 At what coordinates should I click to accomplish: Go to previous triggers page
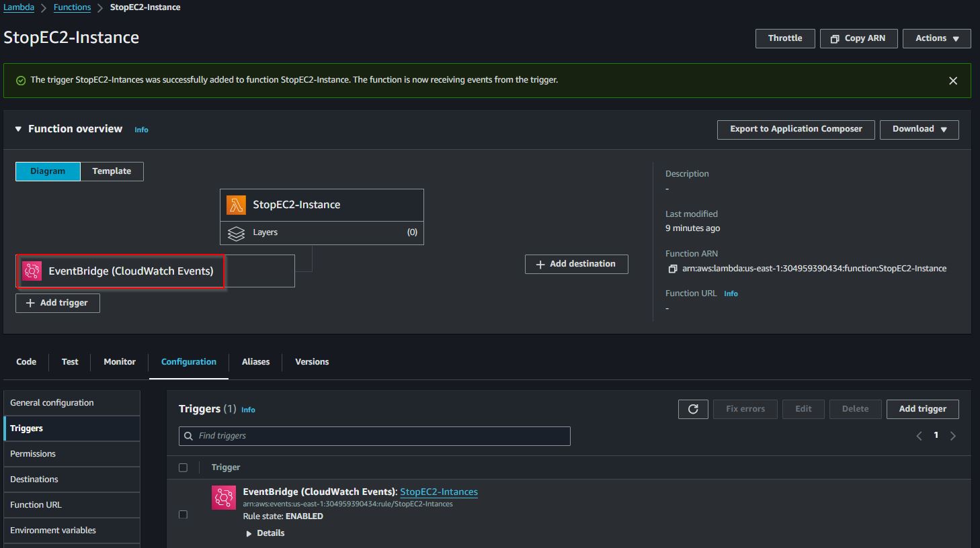[919, 436]
